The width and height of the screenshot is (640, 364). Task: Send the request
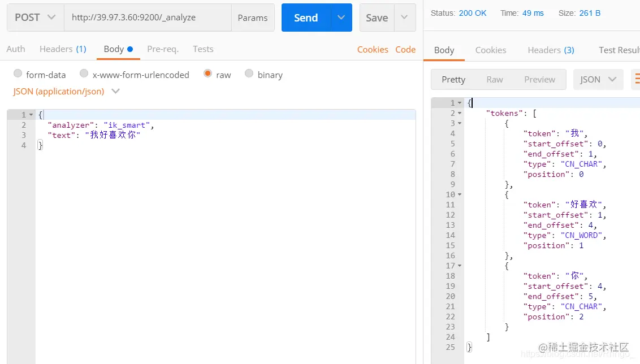(306, 18)
